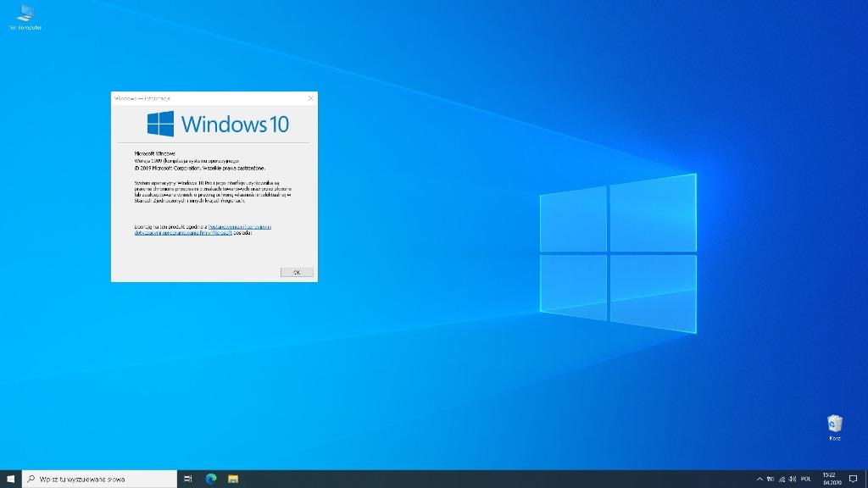Viewport: 868px width, 488px height.
Task: Open Microsoft Edge from the taskbar
Action: [x=210, y=479]
